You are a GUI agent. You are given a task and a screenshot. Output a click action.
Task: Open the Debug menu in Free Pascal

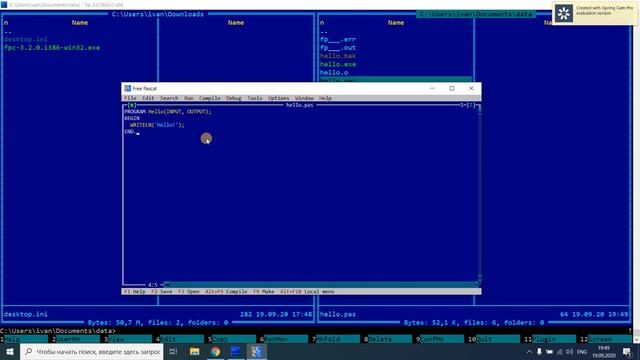coord(234,98)
